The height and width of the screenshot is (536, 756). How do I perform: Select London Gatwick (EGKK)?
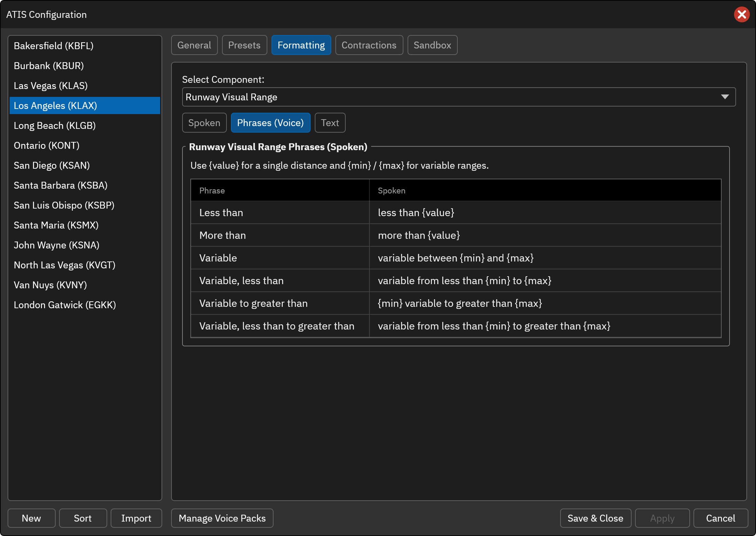click(85, 305)
